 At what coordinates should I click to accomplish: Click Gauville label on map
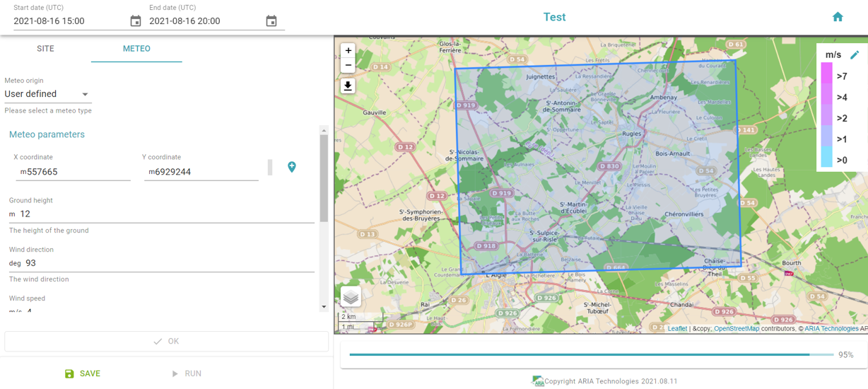374,112
